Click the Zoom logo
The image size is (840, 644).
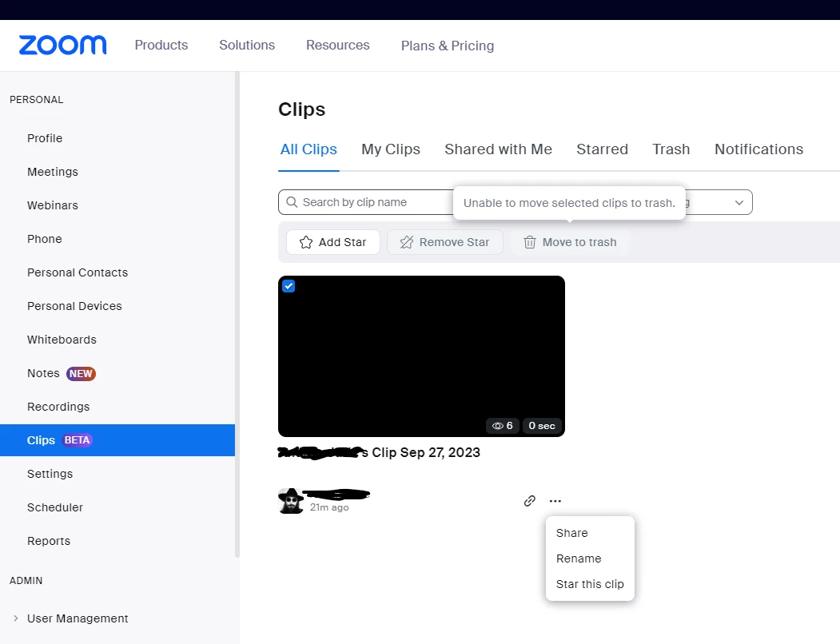pos(62,45)
